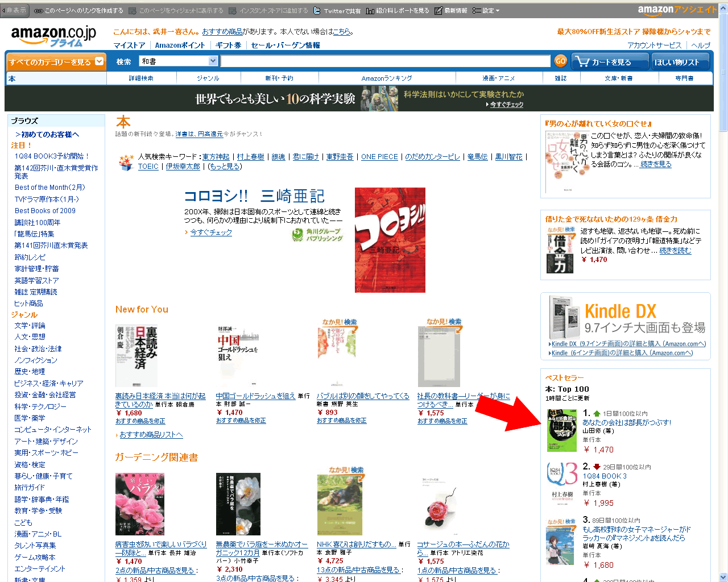
Task: Click the orange GO search button
Action: (x=560, y=61)
